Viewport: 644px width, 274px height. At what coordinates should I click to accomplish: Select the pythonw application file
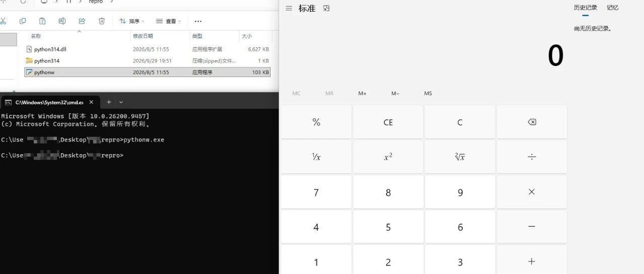pyautogui.click(x=147, y=73)
